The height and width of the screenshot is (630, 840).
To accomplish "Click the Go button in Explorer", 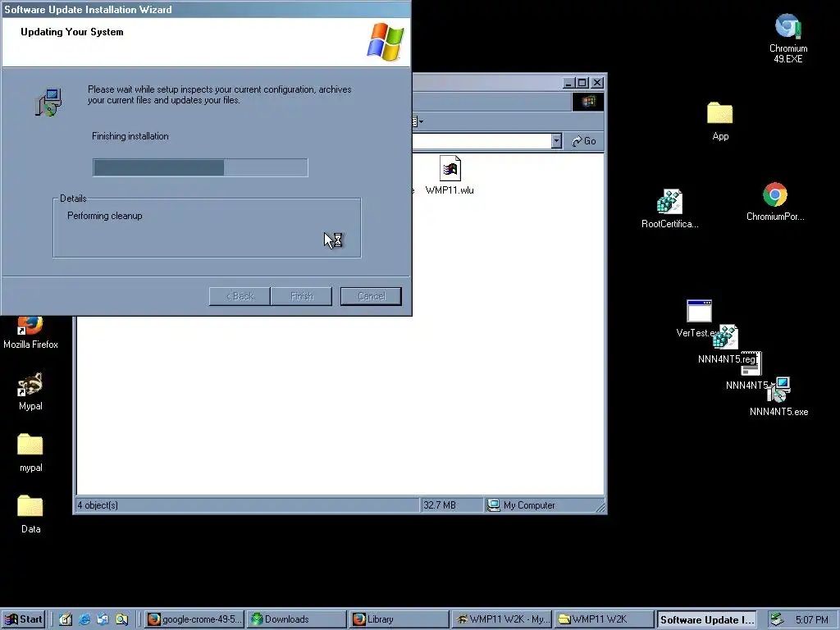I will 584,141.
